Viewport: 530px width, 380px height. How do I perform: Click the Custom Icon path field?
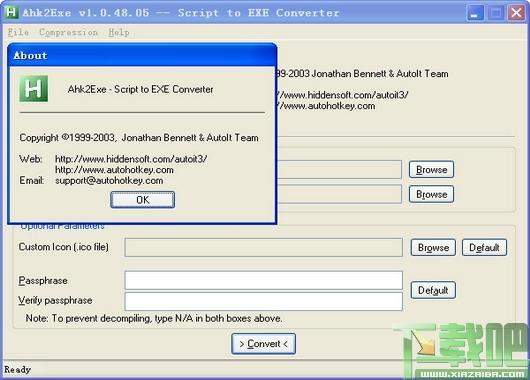264,247
